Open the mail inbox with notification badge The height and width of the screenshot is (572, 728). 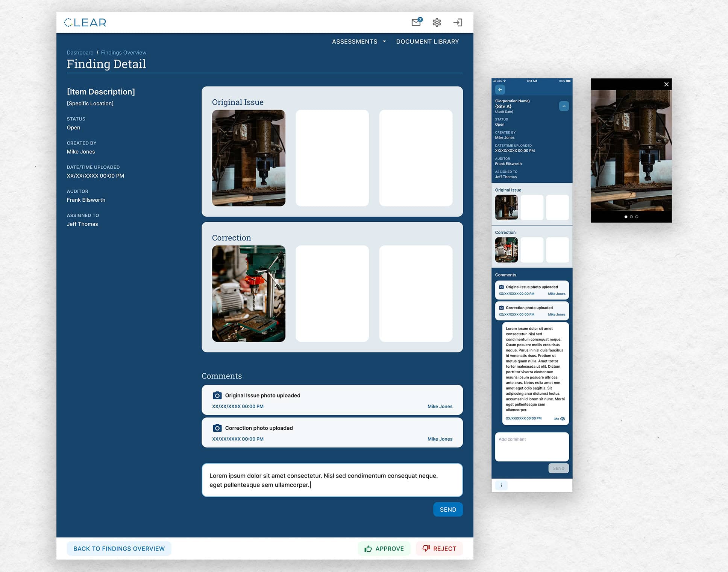coord(416,22)
